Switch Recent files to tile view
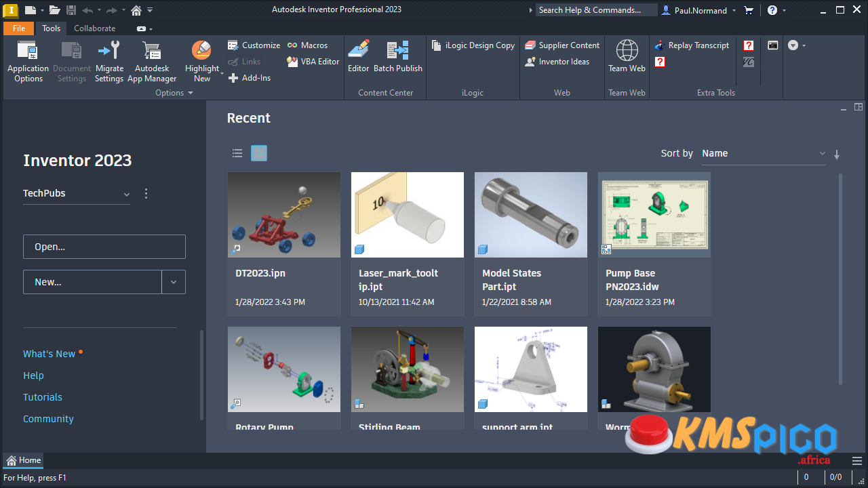This screenshot has height=488, width=868. [259, 153]
